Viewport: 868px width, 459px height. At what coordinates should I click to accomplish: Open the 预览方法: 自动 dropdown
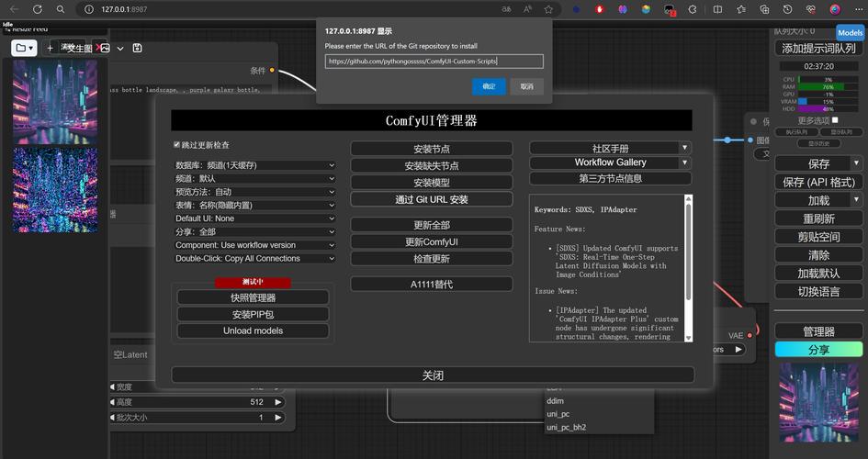point(254,192)
